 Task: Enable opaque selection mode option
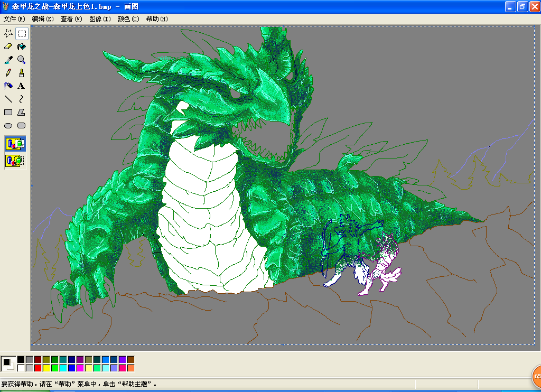(15, 144)
